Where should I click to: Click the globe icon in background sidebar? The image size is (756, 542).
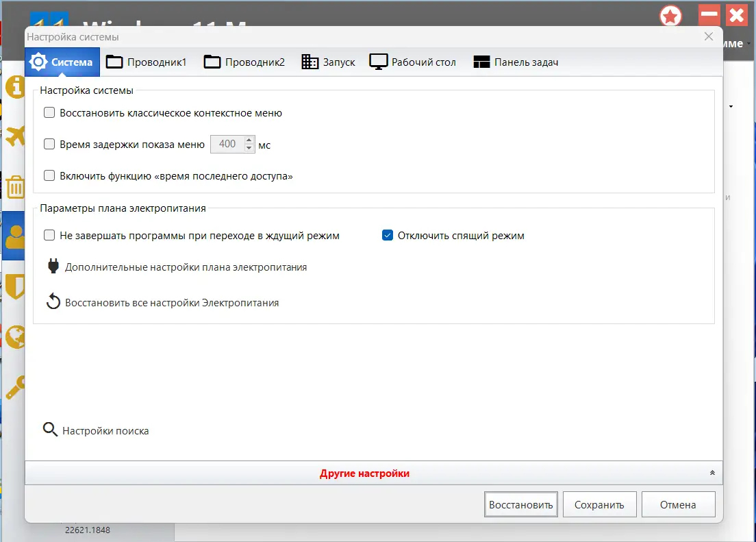tap(15, 336)
